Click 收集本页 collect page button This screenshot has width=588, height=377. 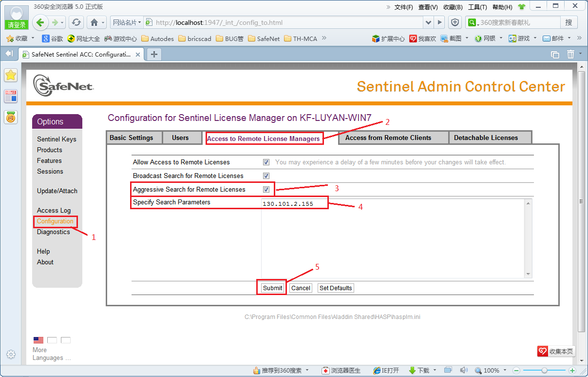556,351
